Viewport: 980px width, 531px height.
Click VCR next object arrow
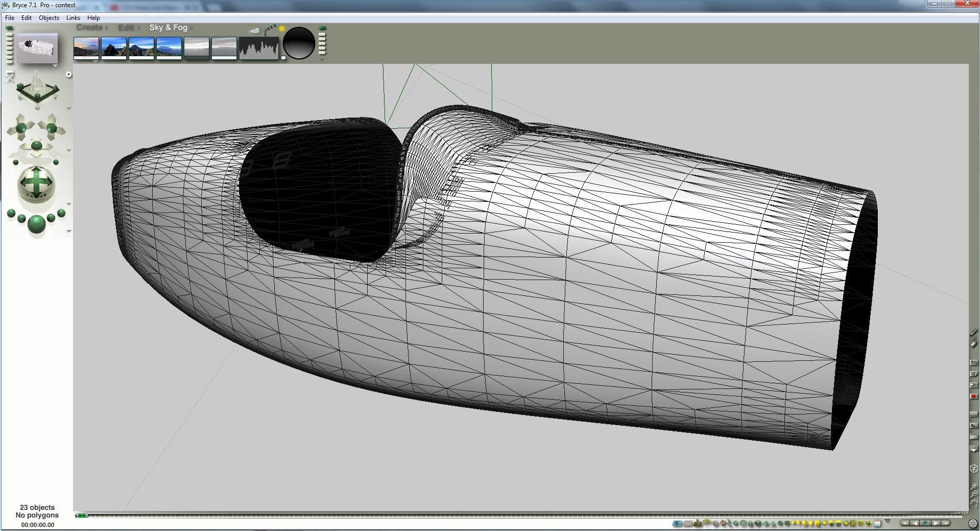936,523
